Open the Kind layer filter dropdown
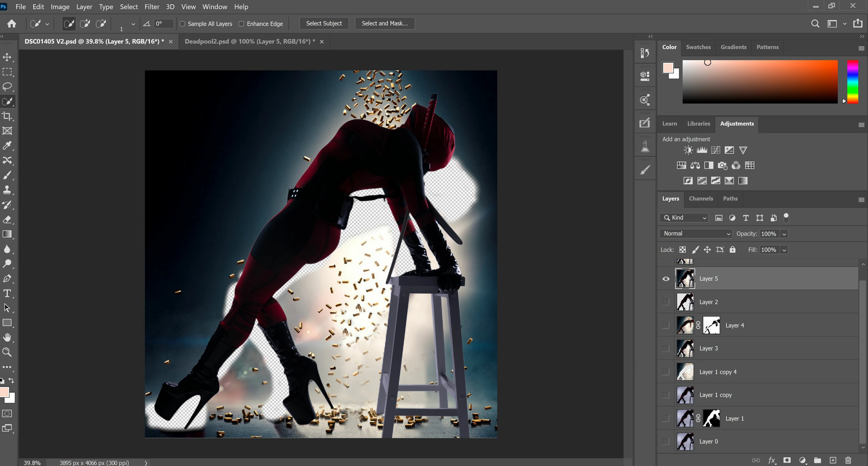 click(684, 218)
